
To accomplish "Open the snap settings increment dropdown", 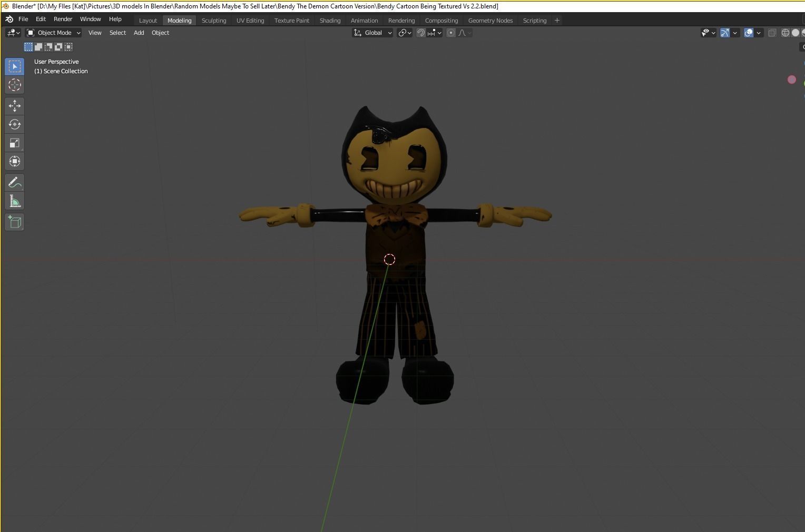I will [x=434, y=33].
